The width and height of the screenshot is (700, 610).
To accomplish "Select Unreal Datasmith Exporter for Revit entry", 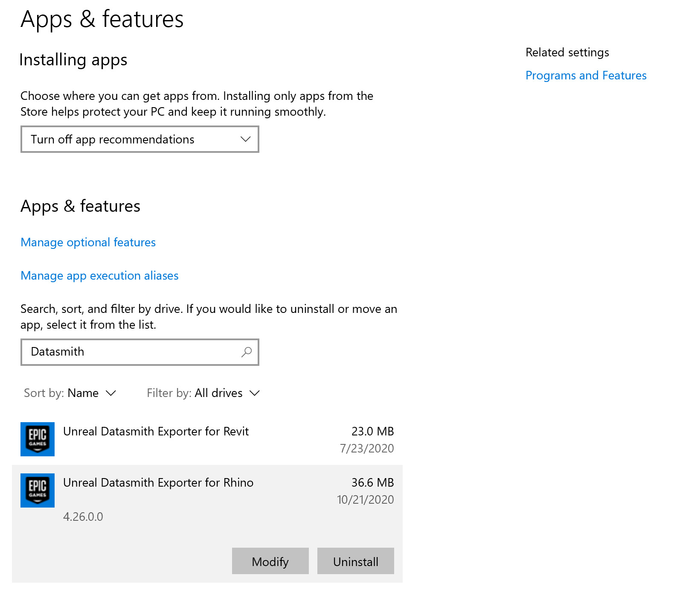I will [156, 431].
